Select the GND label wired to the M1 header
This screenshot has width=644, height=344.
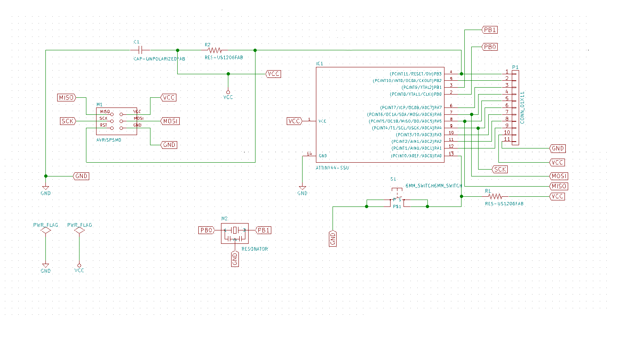pos(169,145)
